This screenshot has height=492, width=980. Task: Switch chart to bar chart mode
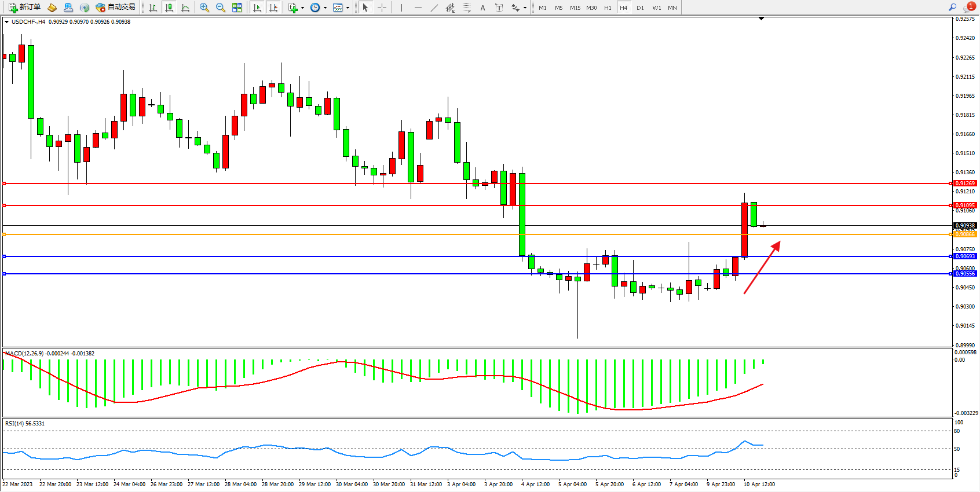pyautogui.click(x=153, y=8)
